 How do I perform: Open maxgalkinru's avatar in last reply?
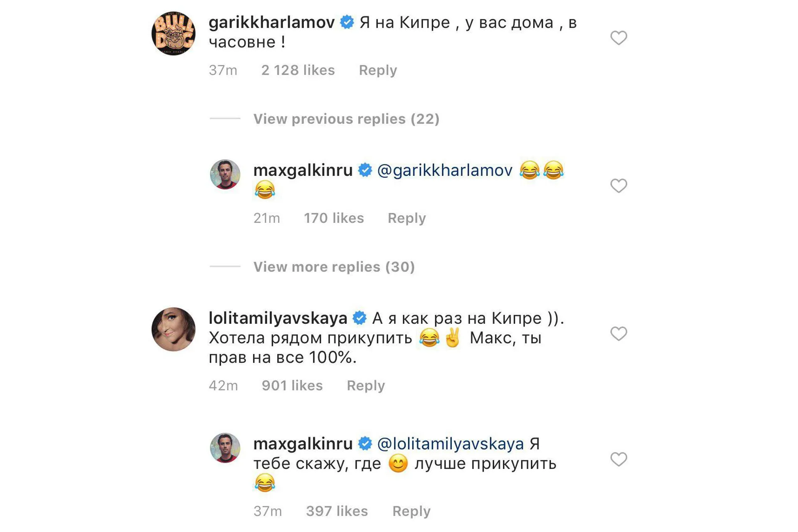point(225,448)
